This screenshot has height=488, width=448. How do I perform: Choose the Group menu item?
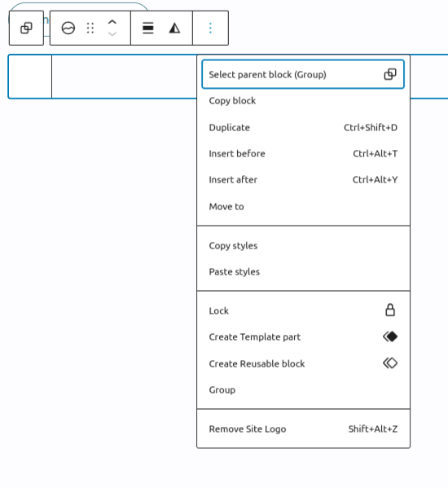click(303, 390)
